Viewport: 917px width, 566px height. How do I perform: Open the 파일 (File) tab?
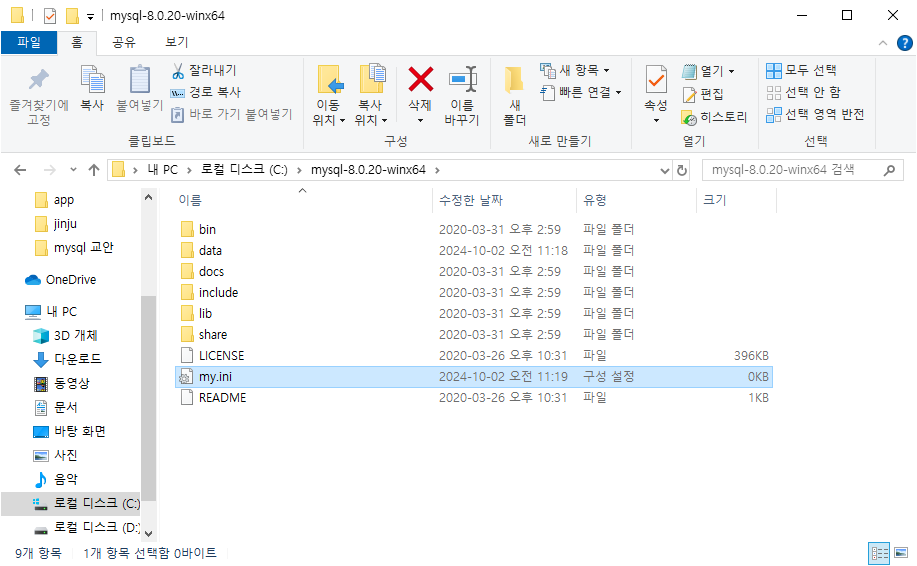click(29, 42)
